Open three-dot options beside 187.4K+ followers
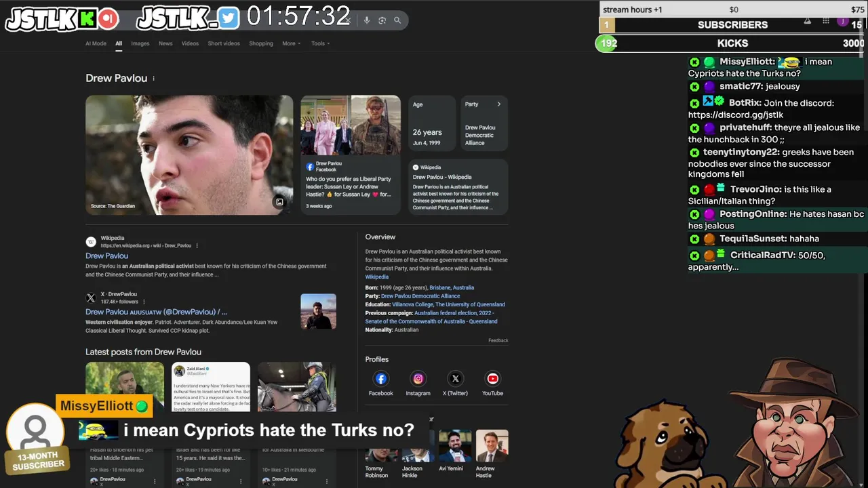The image size is (868, 488). pos(142,302)
